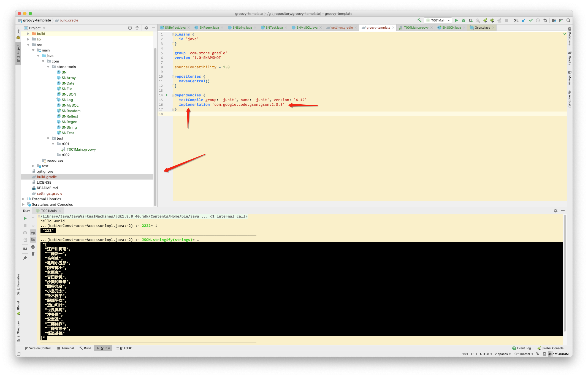The width and height of the screenshot is (588, 377).
Task: Switch to T001Main.groovy editor tab
Action: [x=416, y=28]
